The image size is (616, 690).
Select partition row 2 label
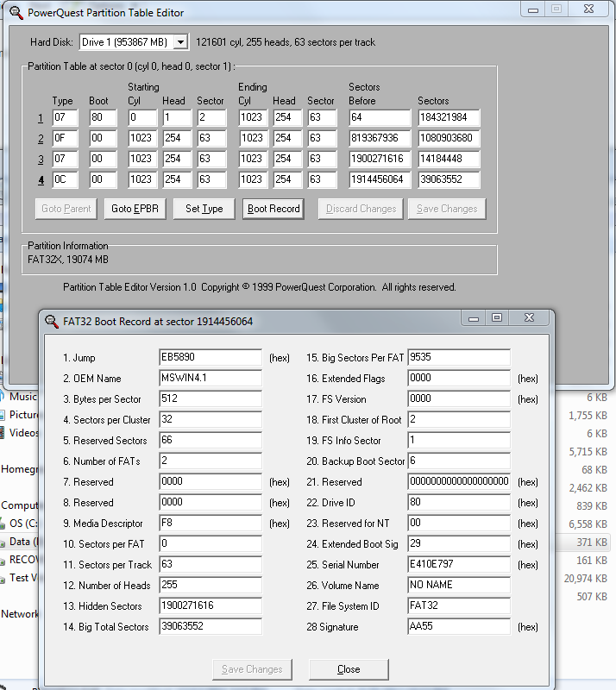tap(40, 139)
